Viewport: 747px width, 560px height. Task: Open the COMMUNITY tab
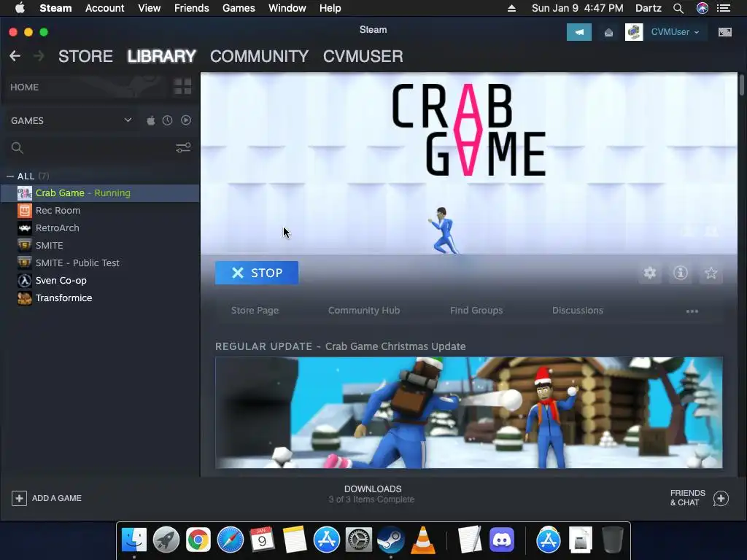point(259,56)
